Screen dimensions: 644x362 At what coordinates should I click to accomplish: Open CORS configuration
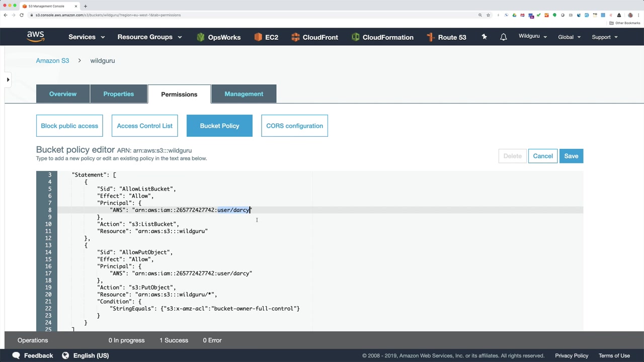[x=294, y=126]
